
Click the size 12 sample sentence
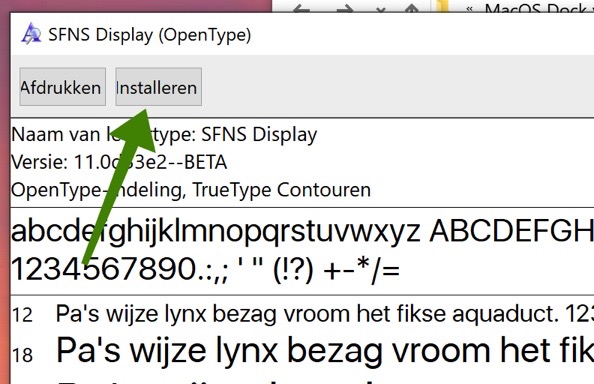pos(325,314)
